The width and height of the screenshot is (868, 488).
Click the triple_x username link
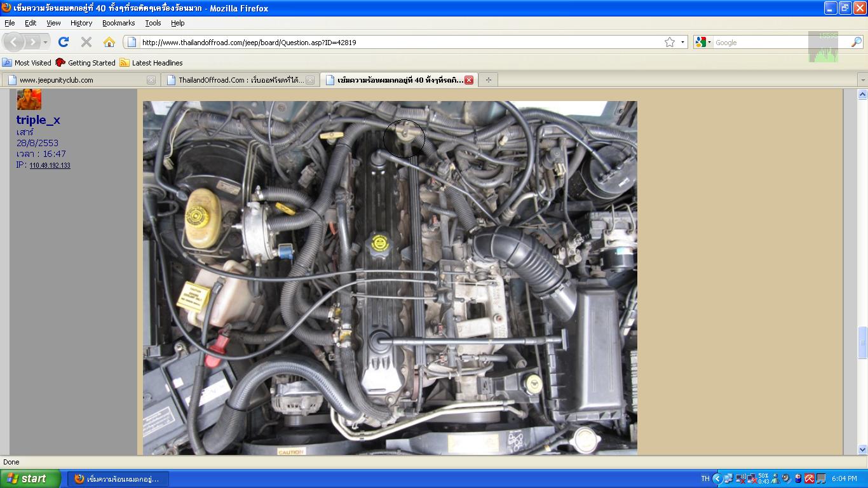pos(38,120)
